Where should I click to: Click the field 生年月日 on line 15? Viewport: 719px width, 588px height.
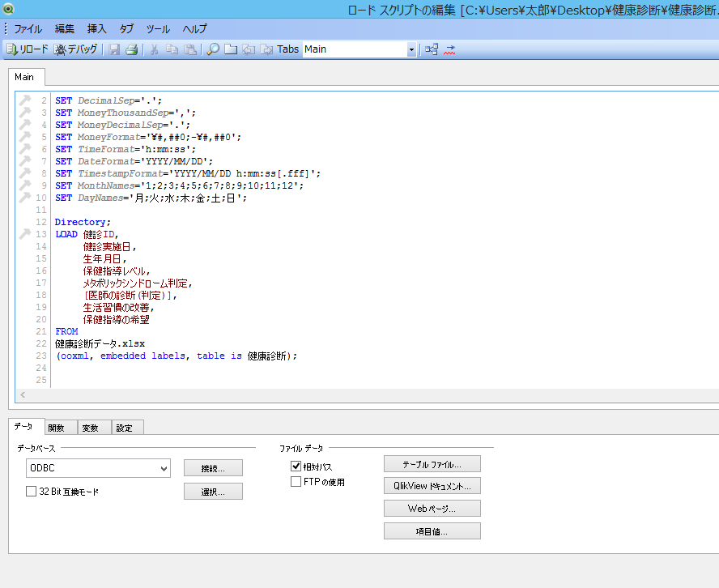(102, 258)
